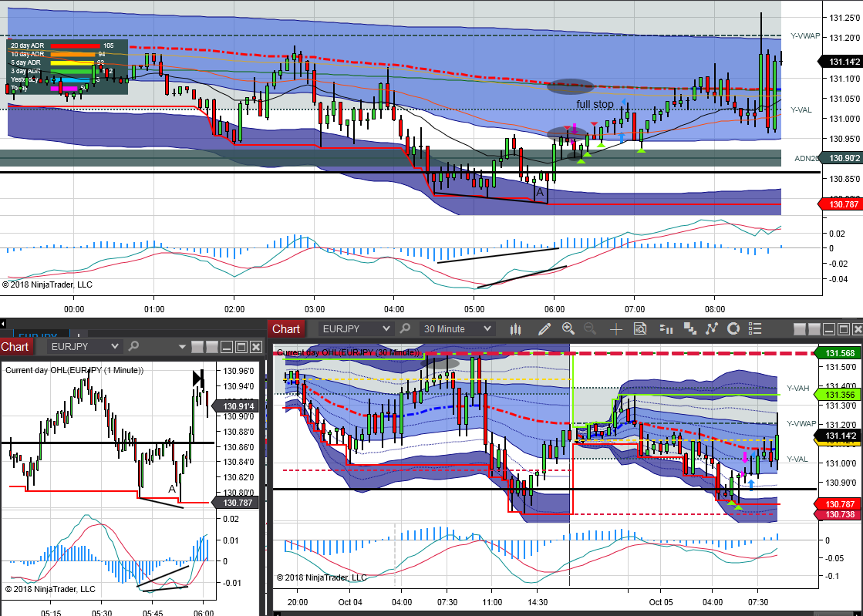Click 'Current day OHL(EURJPY (1 Minute))' label
Viewport: 863px width, 616px height.
[74, 370]
